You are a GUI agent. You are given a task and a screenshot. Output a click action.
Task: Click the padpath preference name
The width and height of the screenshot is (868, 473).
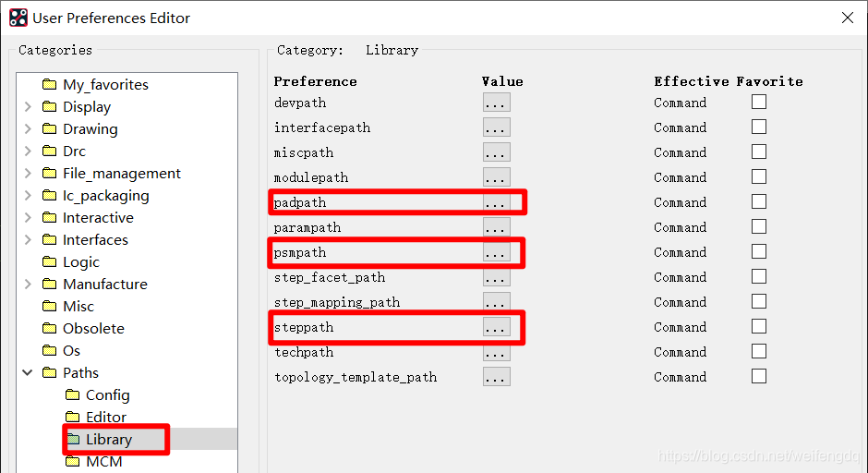(300, 202)
